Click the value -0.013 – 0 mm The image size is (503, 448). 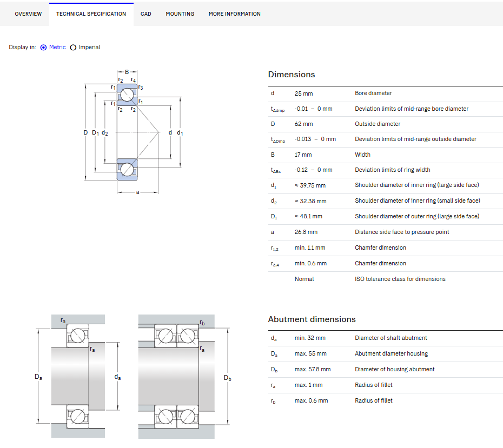pos(315,139)
